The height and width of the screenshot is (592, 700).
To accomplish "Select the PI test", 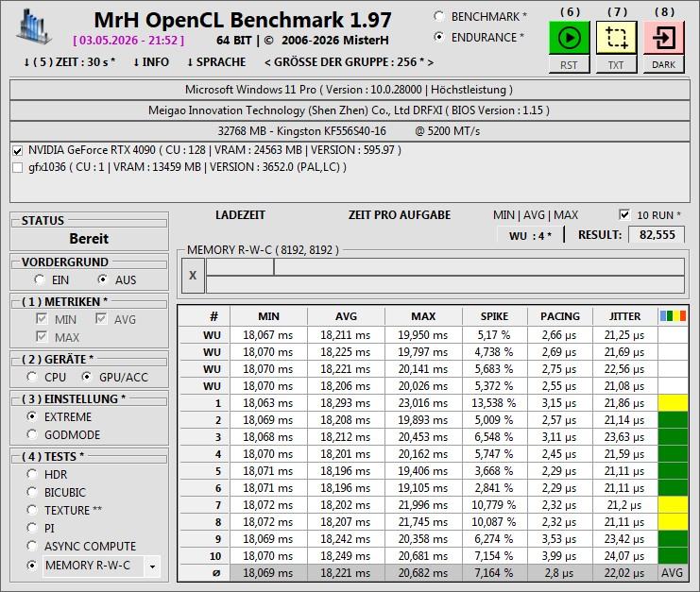I will pyautogui.click(x=32, y=528).
